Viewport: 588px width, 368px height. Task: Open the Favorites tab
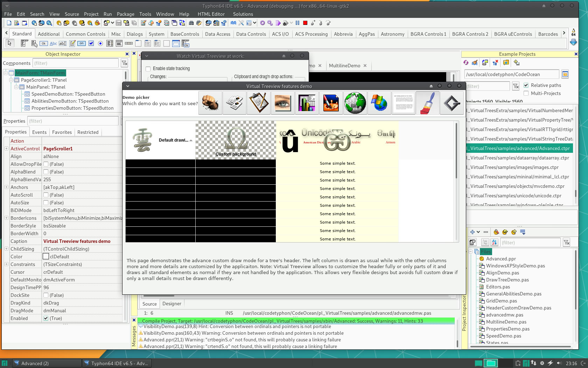pos(62,132)
